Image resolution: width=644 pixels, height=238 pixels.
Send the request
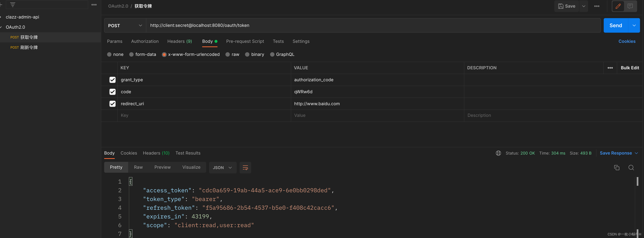(x=616, y=25)
